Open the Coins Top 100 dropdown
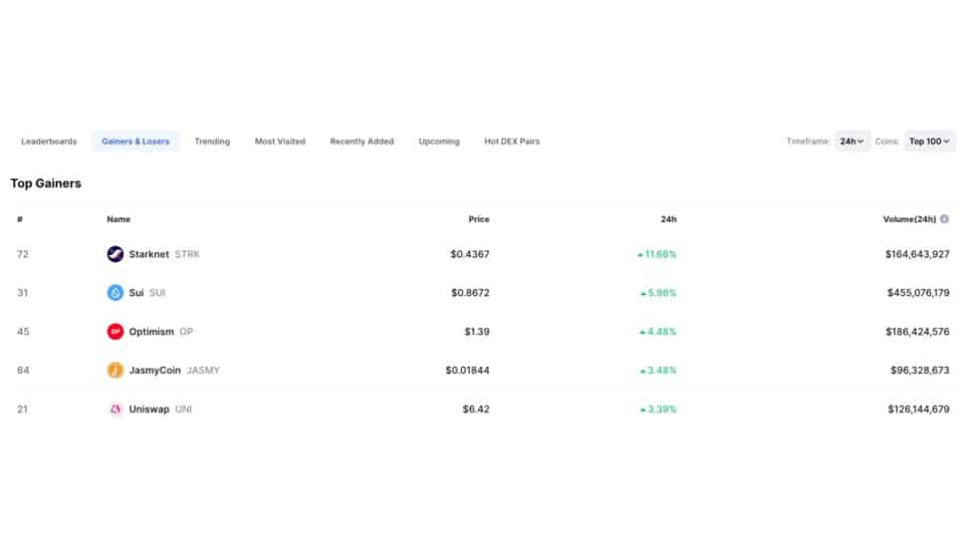 tap(929, 141)
